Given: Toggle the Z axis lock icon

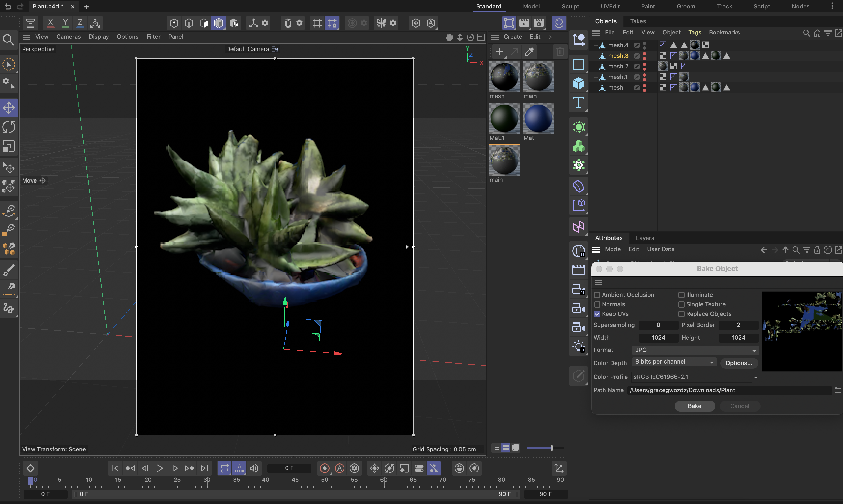Looking at the screenshot, I should coord(80,23).
